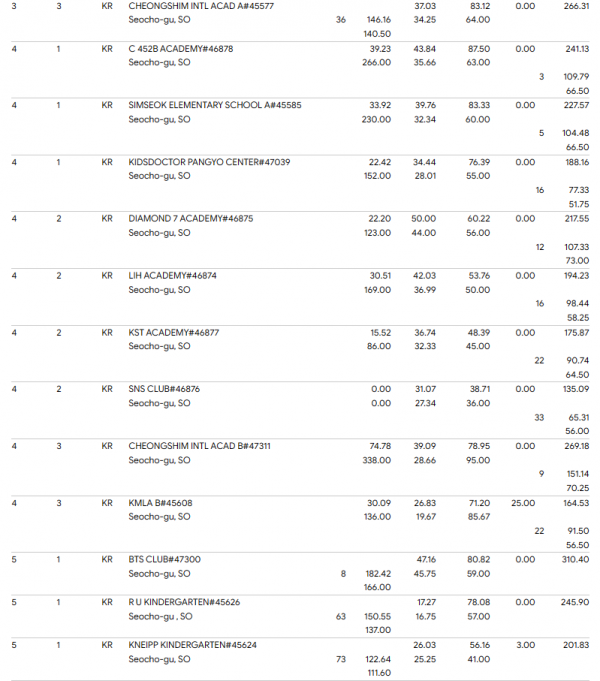Screen dimensions: 600x681
Task: Select score 338.00 in CHEONGSHIM B row
Action: [x=377, y=460]
